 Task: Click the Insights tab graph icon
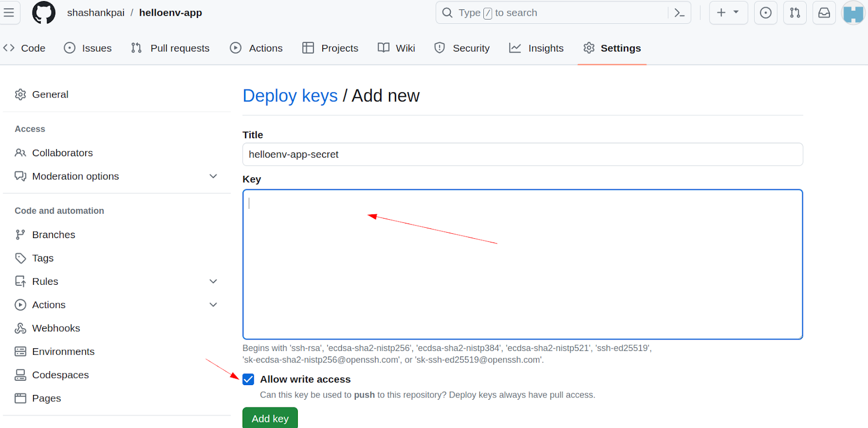tap(515, 48)
